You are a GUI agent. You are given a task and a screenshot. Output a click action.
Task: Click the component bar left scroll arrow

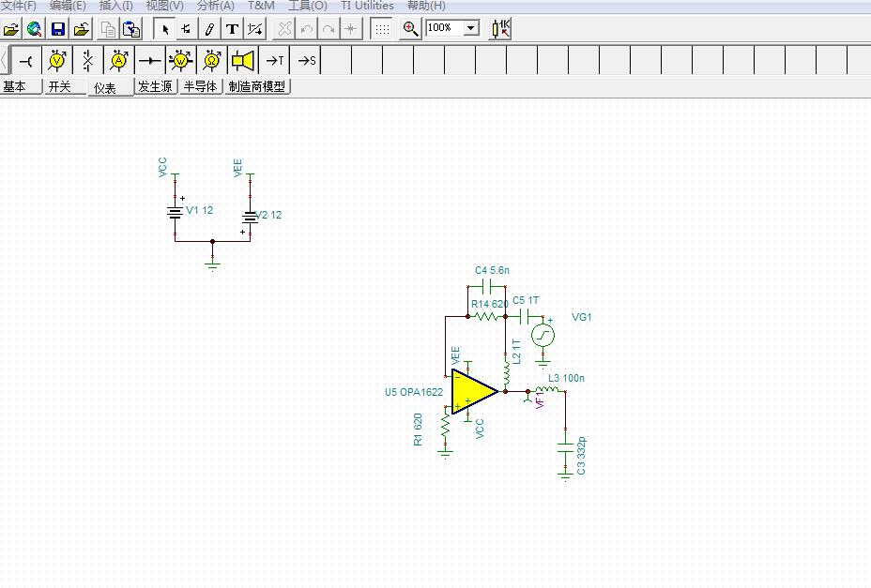point(4,60)
